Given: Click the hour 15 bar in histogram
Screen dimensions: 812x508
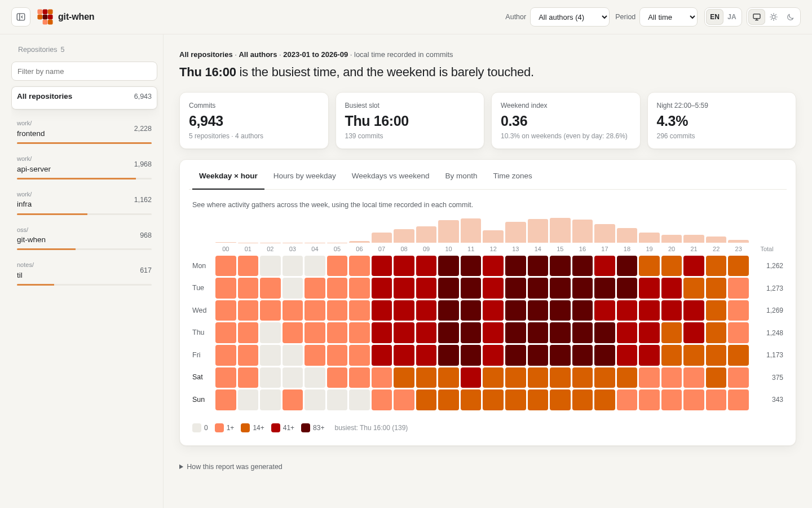Looking at the screenshot, I should (x=560, y=230).
